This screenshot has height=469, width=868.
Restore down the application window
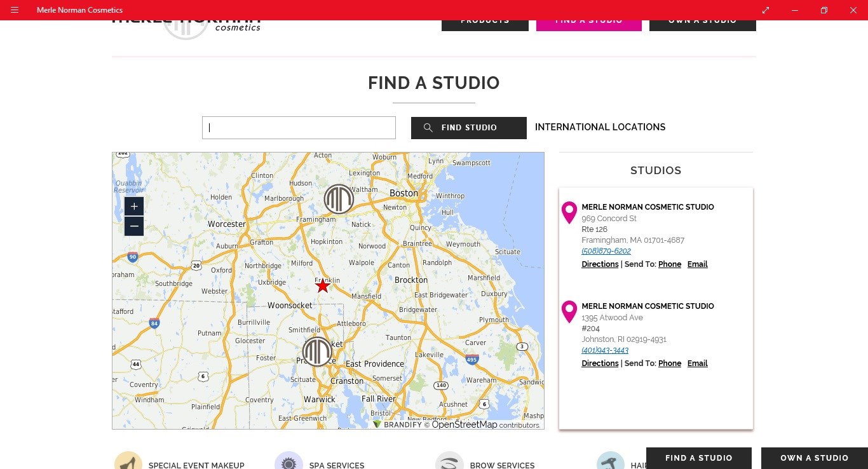(824, 10)
